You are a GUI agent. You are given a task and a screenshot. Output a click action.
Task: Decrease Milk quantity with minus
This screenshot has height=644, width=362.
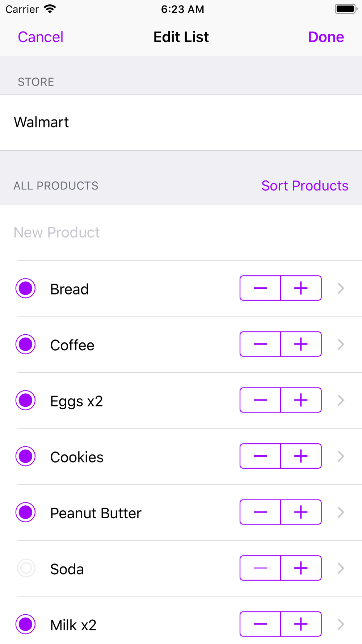[260, 624]
